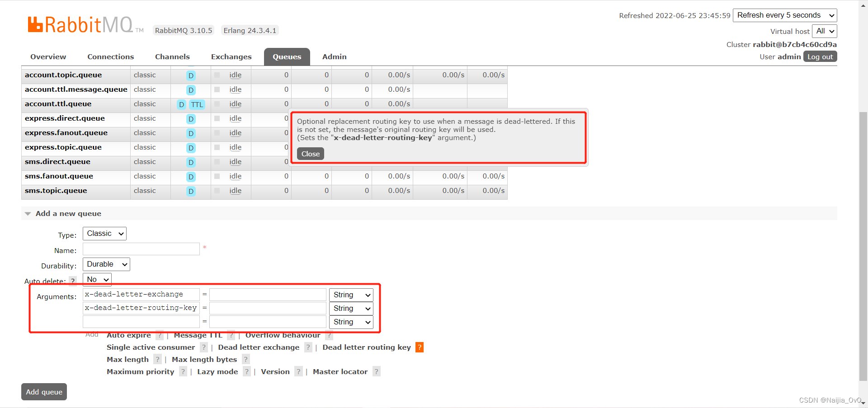The width and height of the screenshot is (868, 408).
Task: Click the account.ttl.message.queue link
Action: click(76, 89)
